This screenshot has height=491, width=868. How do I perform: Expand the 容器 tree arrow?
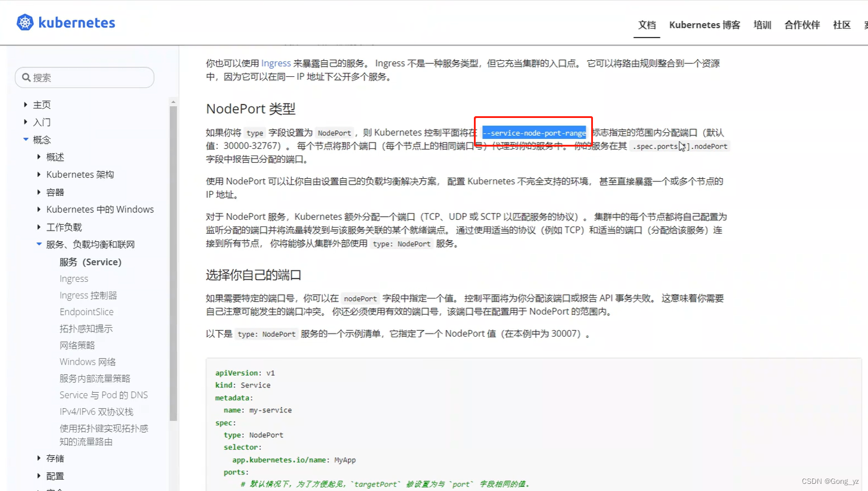(39, 192)
